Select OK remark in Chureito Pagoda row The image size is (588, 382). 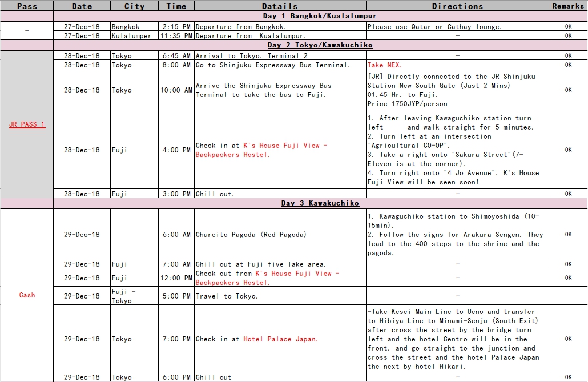[569, 234]
